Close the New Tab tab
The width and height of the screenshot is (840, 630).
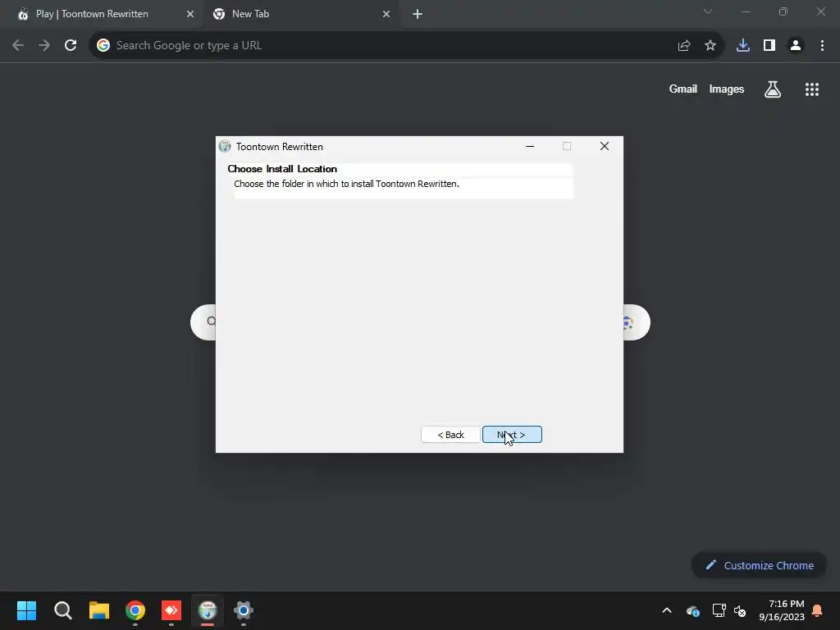point(386,14)
